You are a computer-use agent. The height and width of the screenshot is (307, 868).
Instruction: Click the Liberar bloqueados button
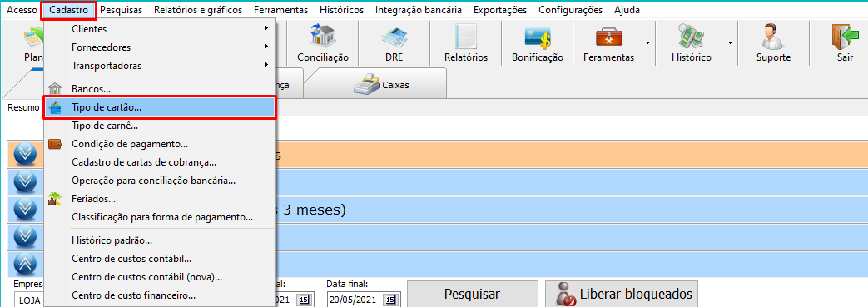pyautogui.click(x=621, y=294)
